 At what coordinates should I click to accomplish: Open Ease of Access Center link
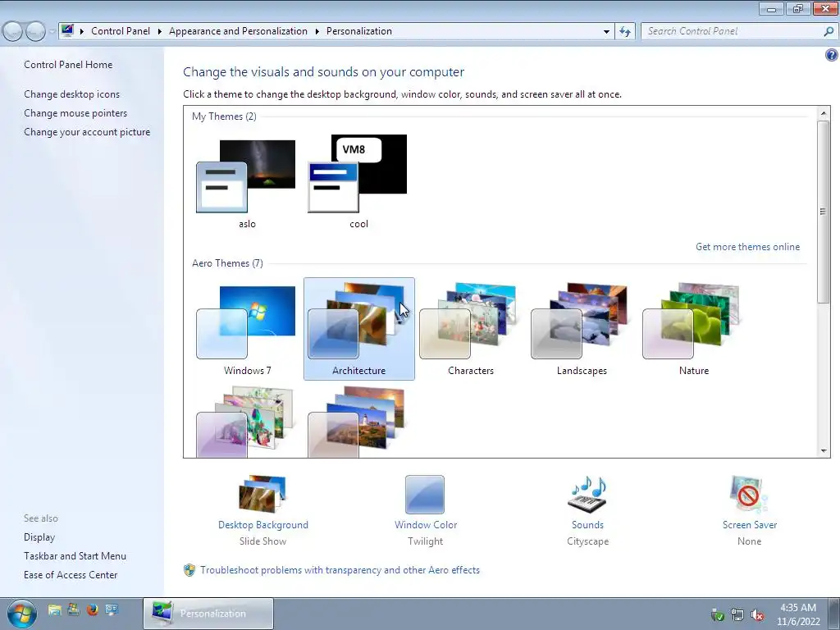(71, 575)
